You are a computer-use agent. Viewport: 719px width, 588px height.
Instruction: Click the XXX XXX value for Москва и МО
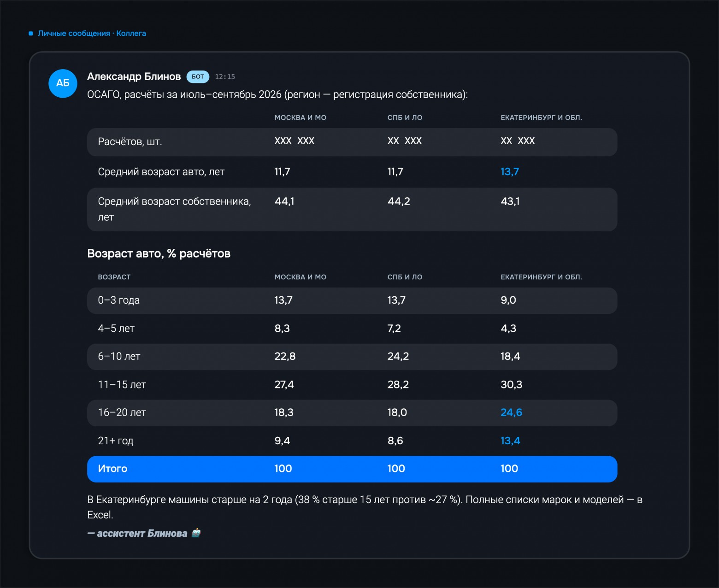[295, 141]
